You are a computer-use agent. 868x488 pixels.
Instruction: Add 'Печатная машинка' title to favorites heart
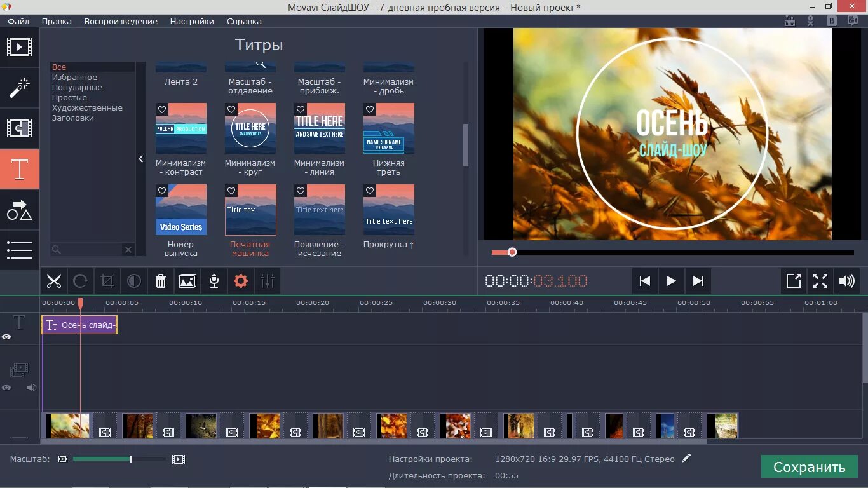[x=231, y=191]
